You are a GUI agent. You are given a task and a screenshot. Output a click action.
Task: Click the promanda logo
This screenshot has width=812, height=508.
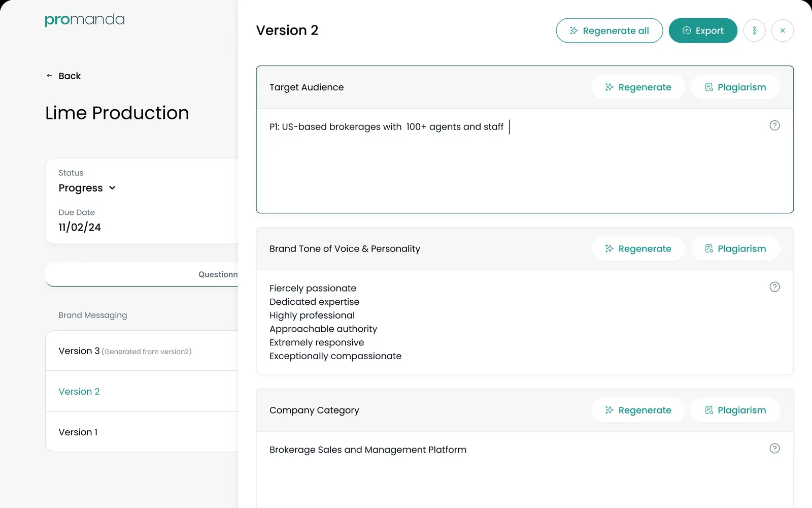(x=85, y=20)
